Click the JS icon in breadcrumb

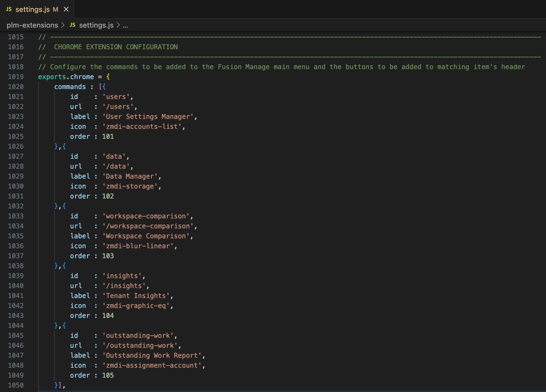tap(72, 25)
